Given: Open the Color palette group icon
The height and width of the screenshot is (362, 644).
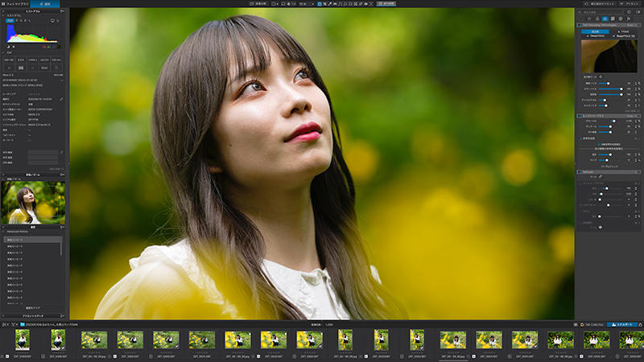Looking at the screenshot, I should 597,19.
